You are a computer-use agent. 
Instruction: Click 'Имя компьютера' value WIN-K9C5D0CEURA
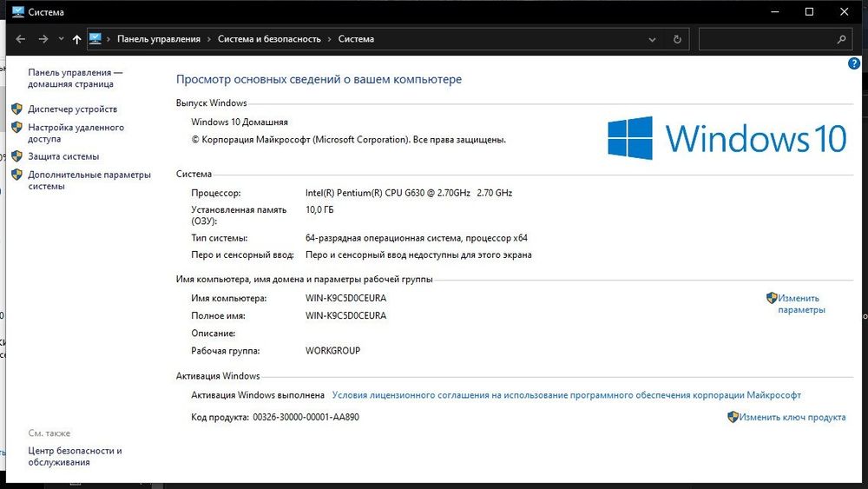pos(345,298)
